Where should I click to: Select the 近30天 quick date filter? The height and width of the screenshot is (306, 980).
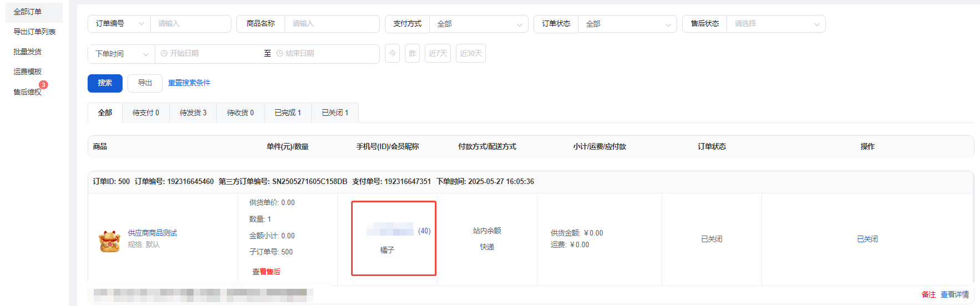pos(470,54)
